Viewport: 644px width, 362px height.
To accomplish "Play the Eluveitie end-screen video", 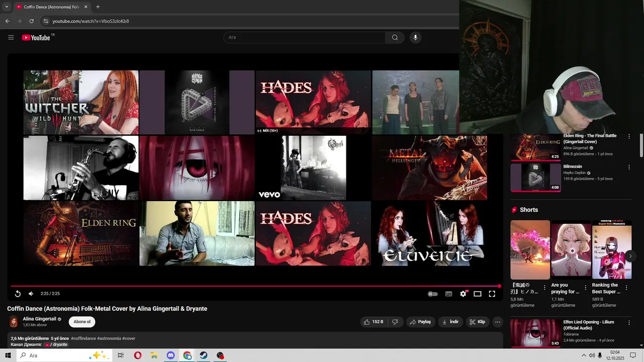I will 429,233.
